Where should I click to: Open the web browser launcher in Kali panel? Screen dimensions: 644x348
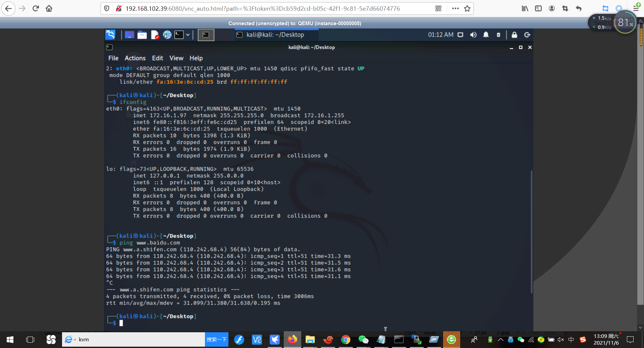coord(167,35)
